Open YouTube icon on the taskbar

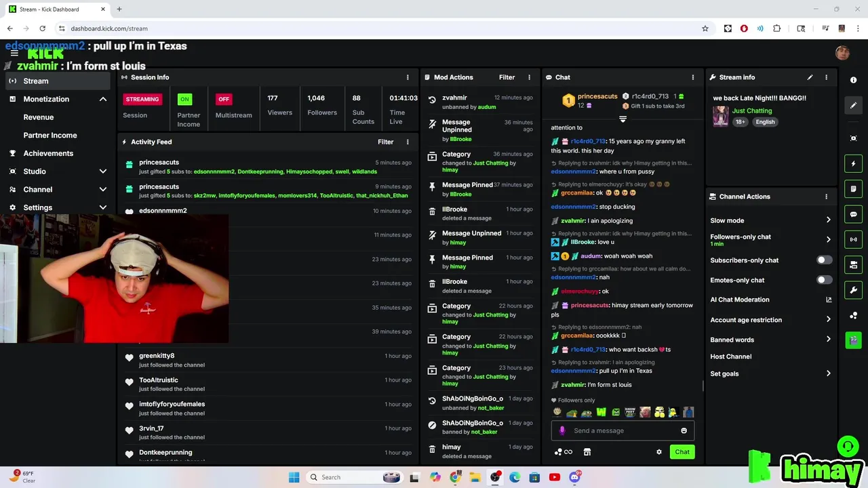[x=555, y=477]
